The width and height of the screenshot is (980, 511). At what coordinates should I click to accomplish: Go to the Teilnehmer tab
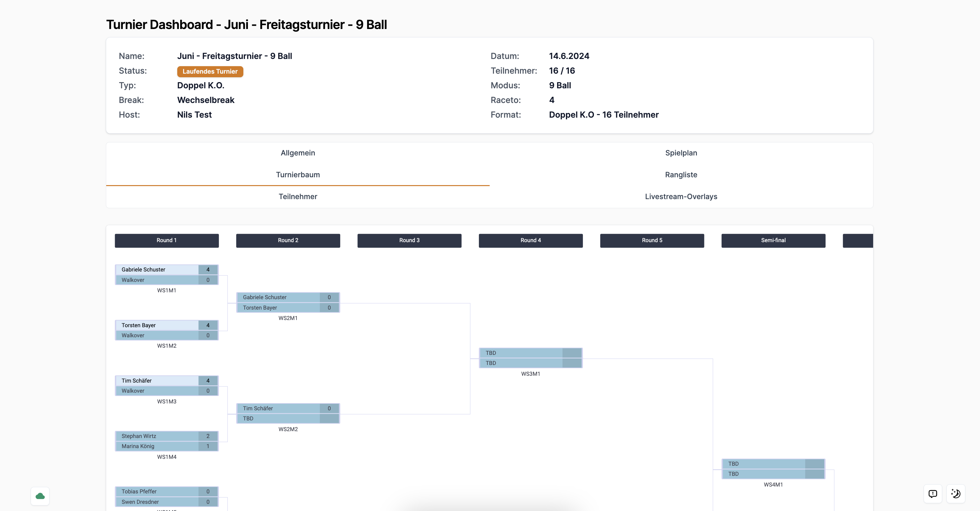(x=297, y=197)
